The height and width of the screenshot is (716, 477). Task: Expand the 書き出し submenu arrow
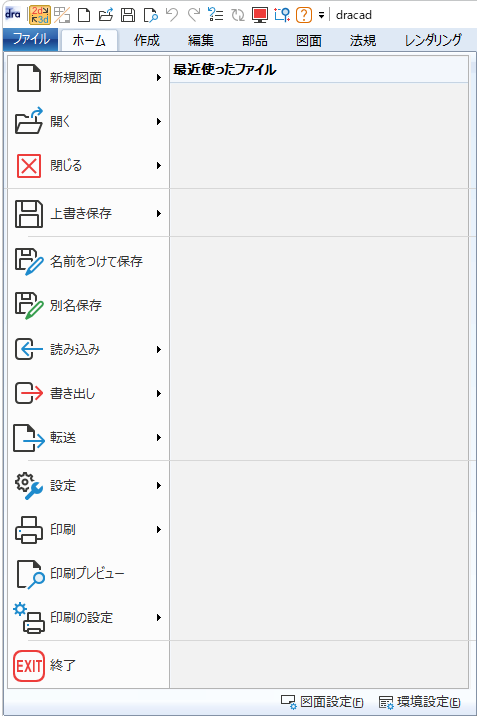point(158,394)
